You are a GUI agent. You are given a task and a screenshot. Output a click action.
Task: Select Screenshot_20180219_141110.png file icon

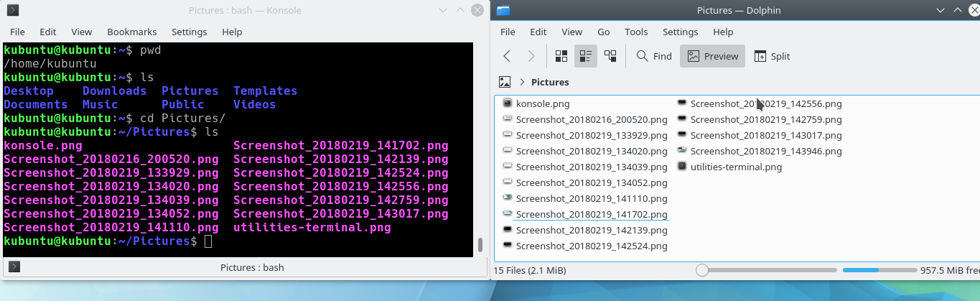pyautogui.click(x=508, y=198)
